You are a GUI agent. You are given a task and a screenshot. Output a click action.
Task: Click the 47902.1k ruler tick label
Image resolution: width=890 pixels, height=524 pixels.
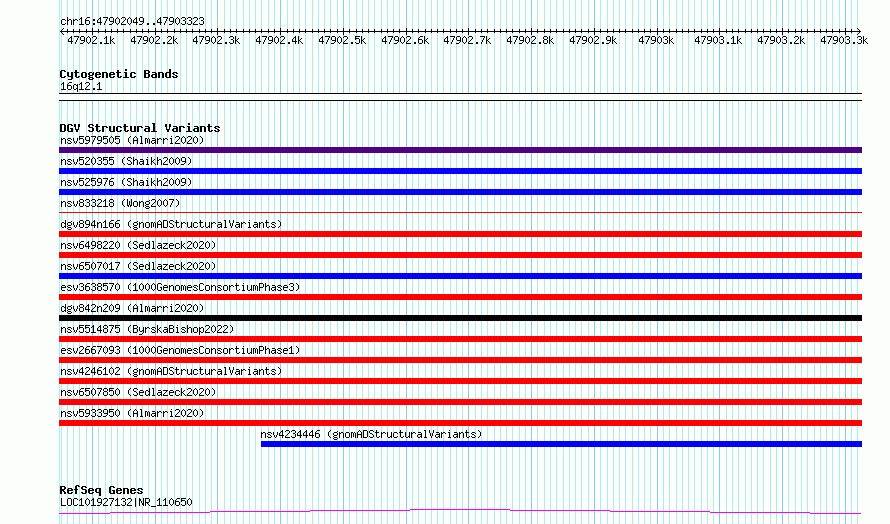point(91,40)
